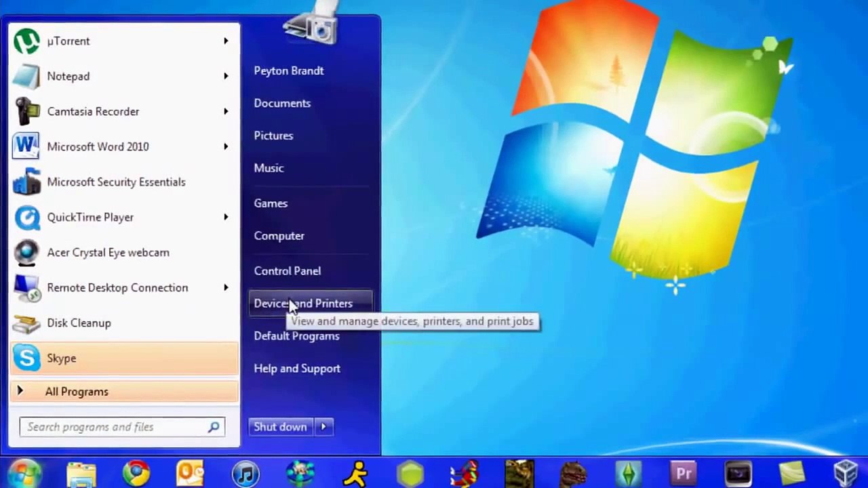This screenshot has width=868, height=488.
Task: Open The Sims green plumbob taskbar icon
Action: click(628, 473)
